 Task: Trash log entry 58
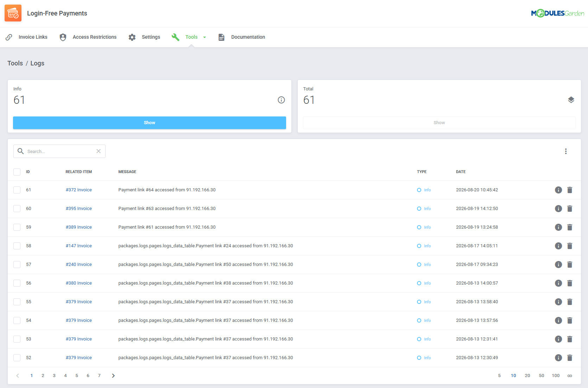[570, 246]
